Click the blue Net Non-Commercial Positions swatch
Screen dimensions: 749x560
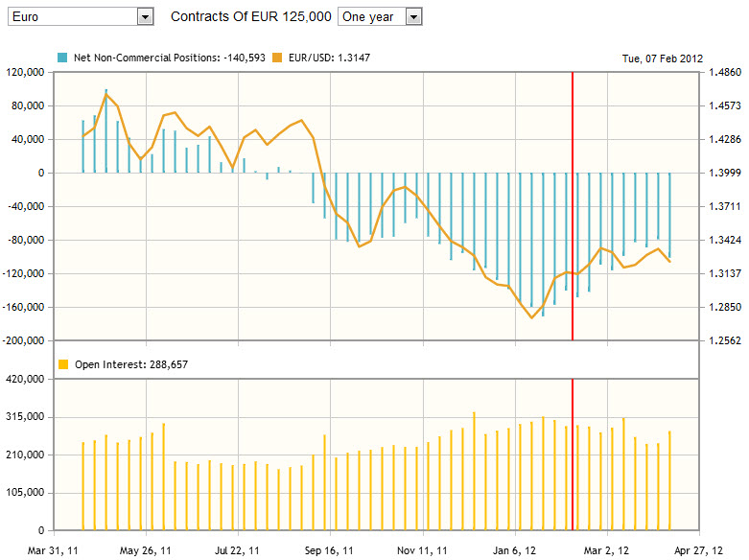(x=62, y=58)
